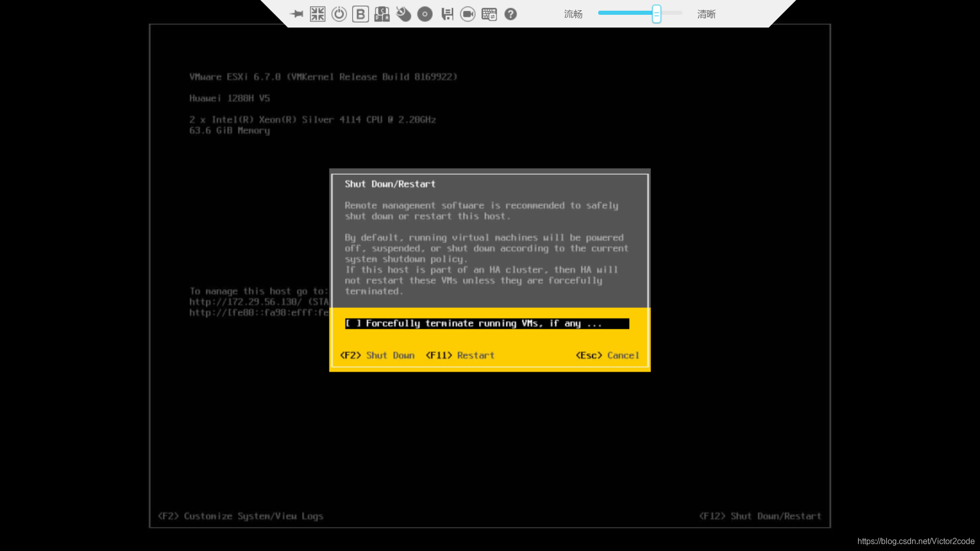
Task: Click the http://172.29.56.130/ management URL
Action: (x=246, y=302)
